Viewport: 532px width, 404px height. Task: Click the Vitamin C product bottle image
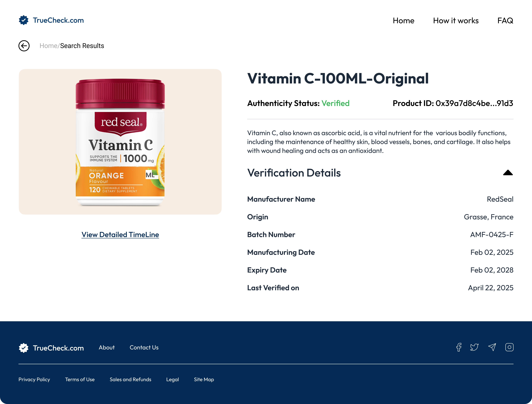120,142
